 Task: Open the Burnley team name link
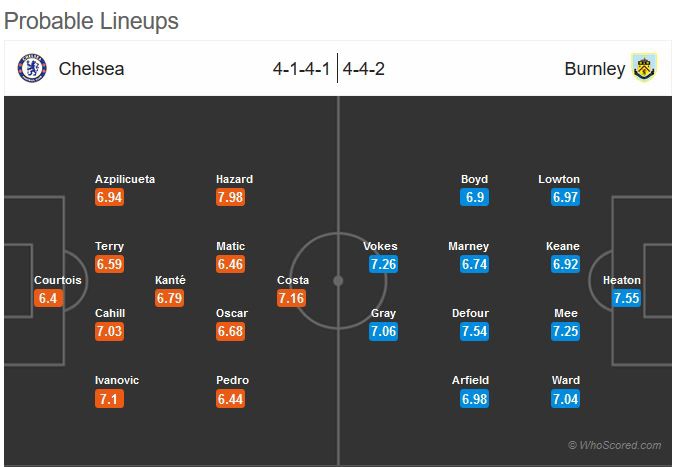594,69
